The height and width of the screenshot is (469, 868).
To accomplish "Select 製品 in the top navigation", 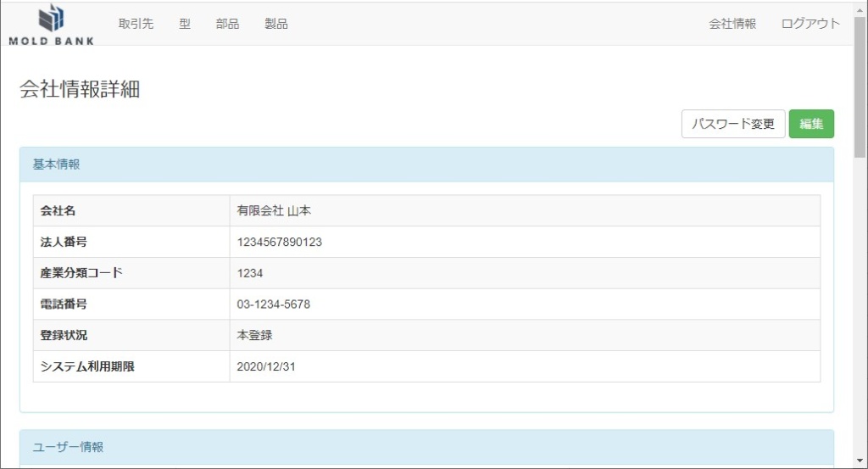I will [276, 24].
